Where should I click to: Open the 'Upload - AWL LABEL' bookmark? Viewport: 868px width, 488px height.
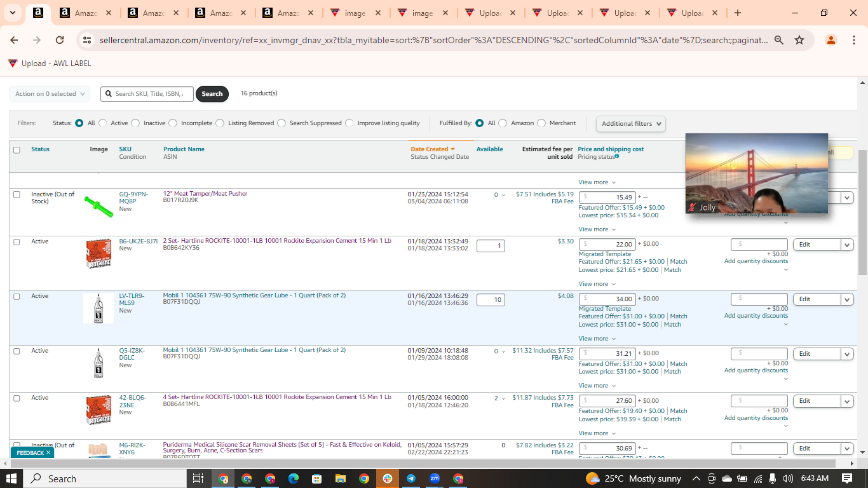coord(50,64)
